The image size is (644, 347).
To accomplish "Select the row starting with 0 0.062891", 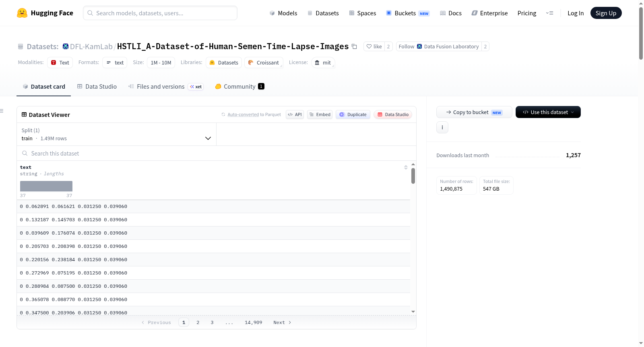I will 213,206.
